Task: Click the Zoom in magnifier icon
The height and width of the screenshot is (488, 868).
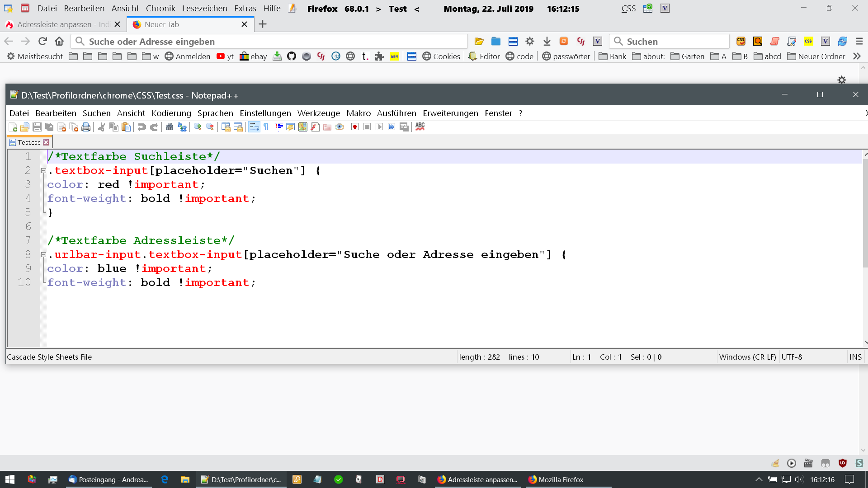Action: tap(198, 127)
